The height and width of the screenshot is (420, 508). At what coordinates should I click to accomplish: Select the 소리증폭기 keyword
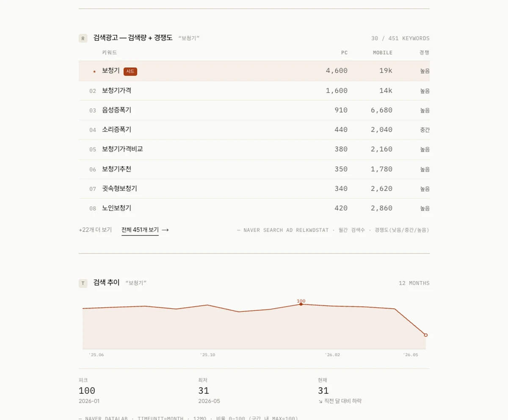[116, 130]
